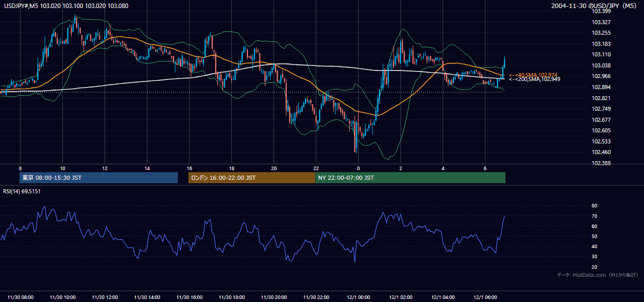Click the 11/30 08:00 time axis label
The image size is (644, 302).
(21, 297)
